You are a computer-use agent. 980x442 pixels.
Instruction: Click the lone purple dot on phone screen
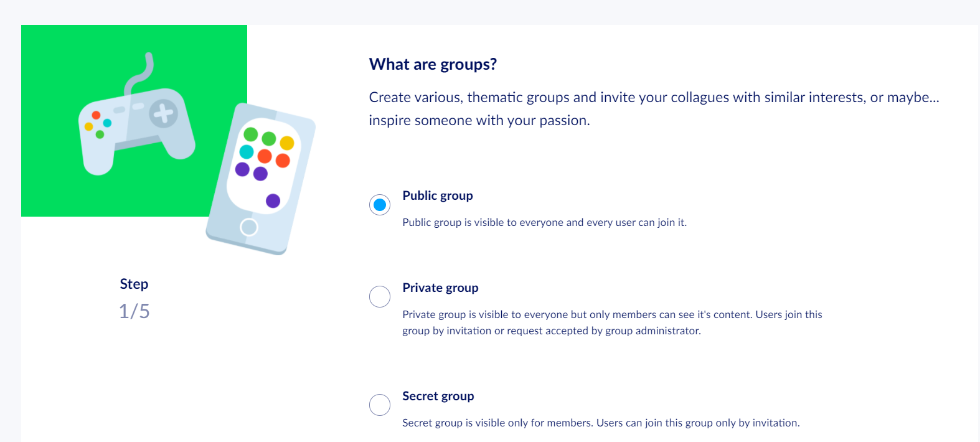273,200
